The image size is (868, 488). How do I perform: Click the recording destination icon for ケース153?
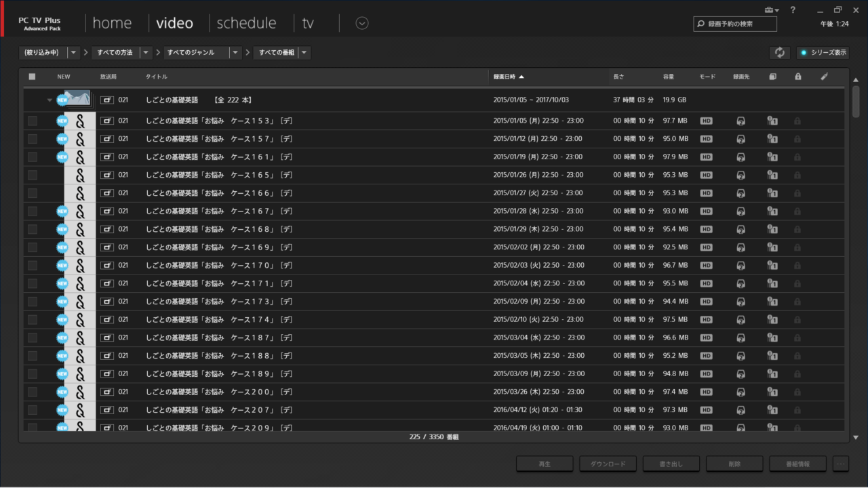pos(741,121)
